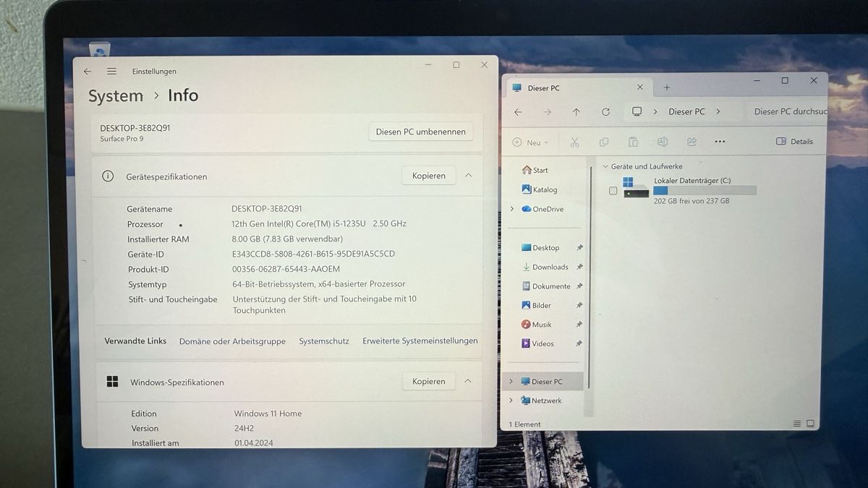Click the Share icon in Explorer toolbar

click(x=692, y=142)
